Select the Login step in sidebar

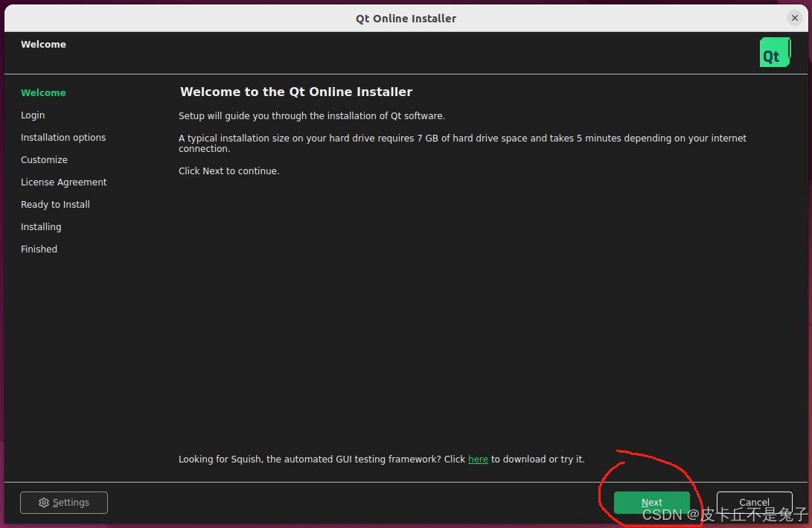point(33,115)
